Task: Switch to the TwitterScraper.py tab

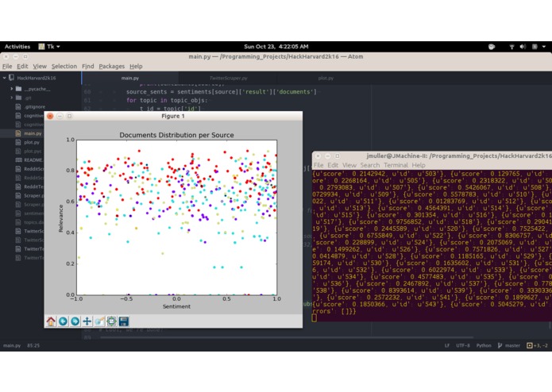Action: pos(228,78)
